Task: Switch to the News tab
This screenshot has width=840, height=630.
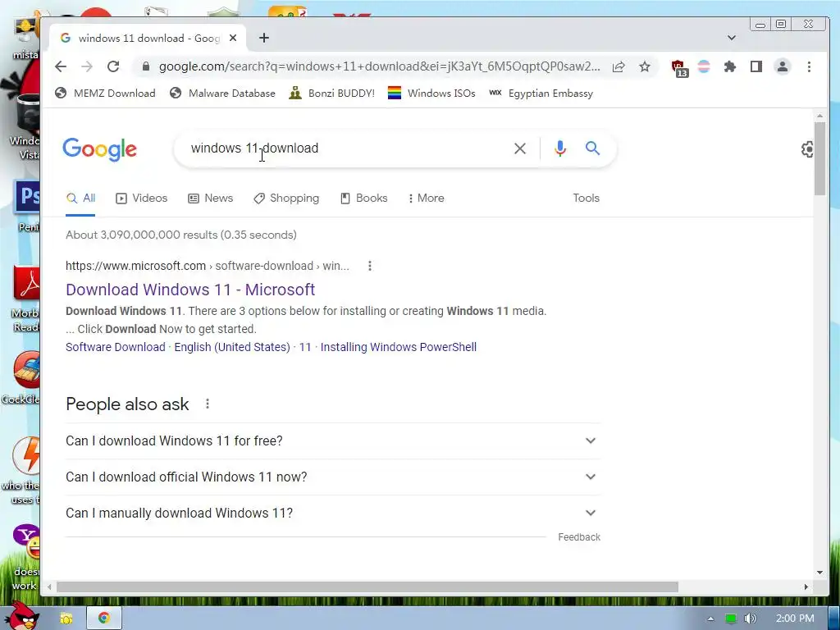Action: pos(211,199)
